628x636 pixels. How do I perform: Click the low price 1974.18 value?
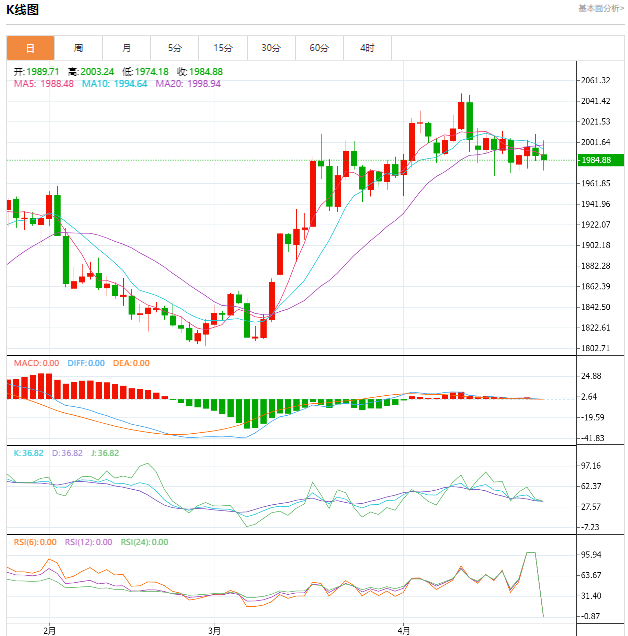click(x=151, y=72)
